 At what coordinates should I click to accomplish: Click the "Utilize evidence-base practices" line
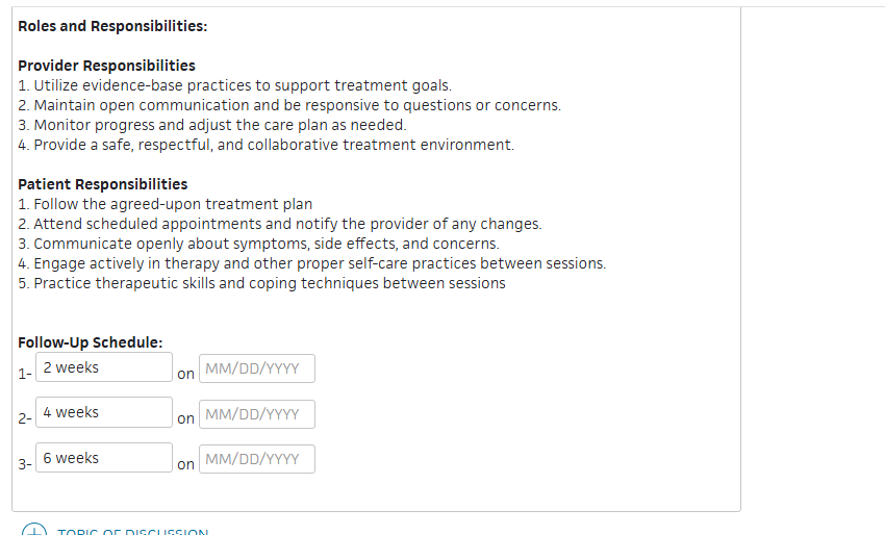[x=235, y=86]
